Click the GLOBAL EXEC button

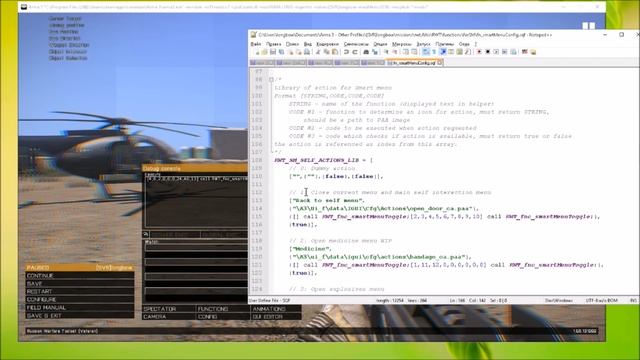pyautogui.click(x=224, y=234)
